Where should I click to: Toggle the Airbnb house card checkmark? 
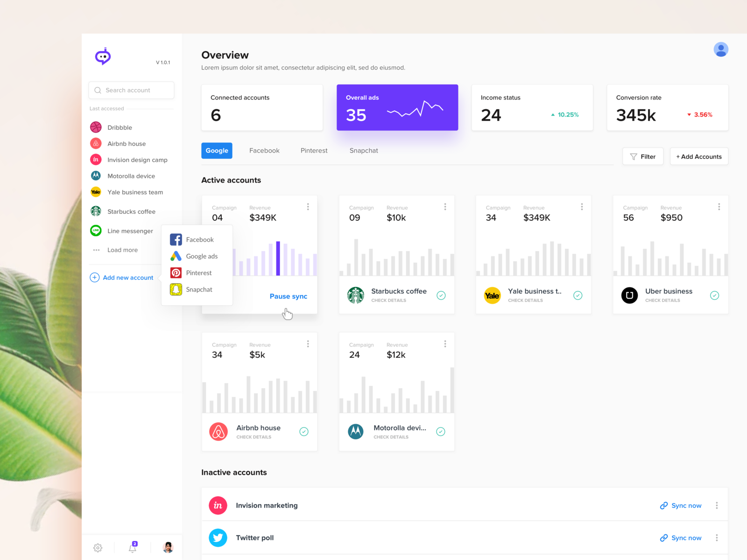pyautogui.click(x=304, y=432)
